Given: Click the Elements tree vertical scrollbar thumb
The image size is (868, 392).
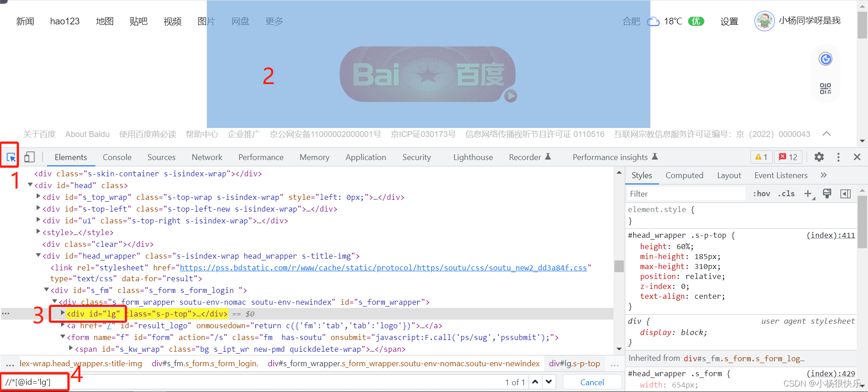Looking at the screenshot, I should [x=619, y=266].
